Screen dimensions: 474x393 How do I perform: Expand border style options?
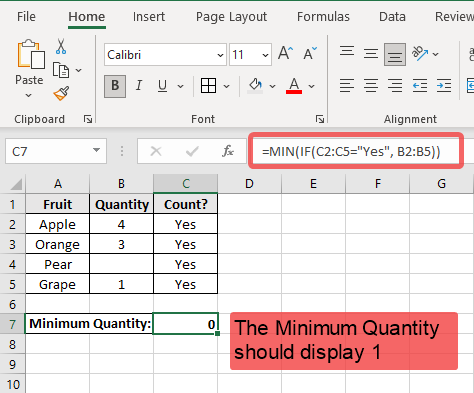[227, 86]
